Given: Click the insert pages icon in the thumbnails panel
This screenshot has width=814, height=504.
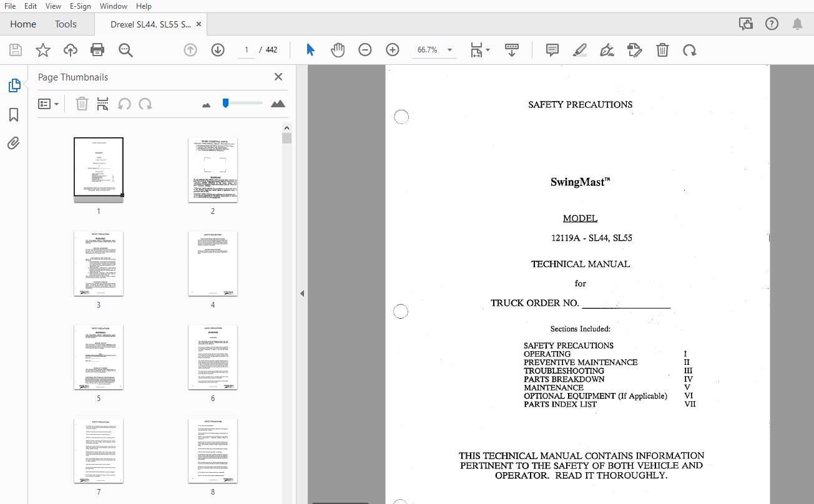Looking at the screenshot, I should [103, 104].
